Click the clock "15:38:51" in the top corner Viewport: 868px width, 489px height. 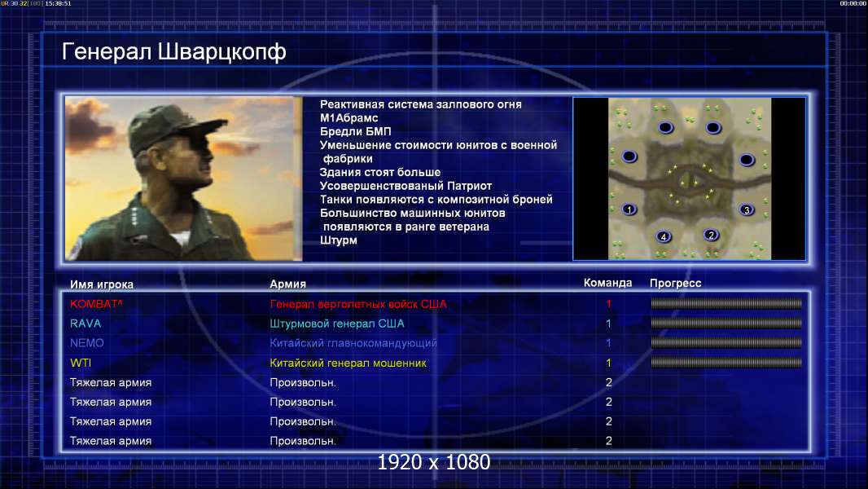coord(58,3)
